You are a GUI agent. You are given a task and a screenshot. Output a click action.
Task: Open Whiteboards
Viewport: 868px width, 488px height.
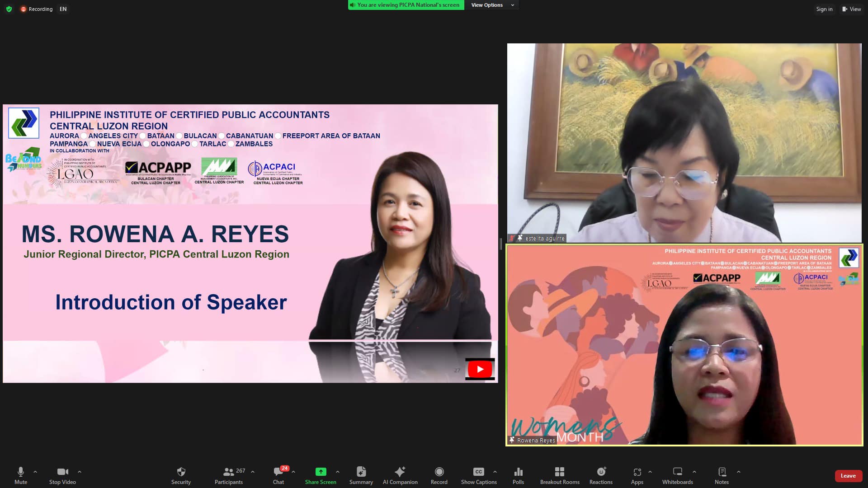click(678, 475)
